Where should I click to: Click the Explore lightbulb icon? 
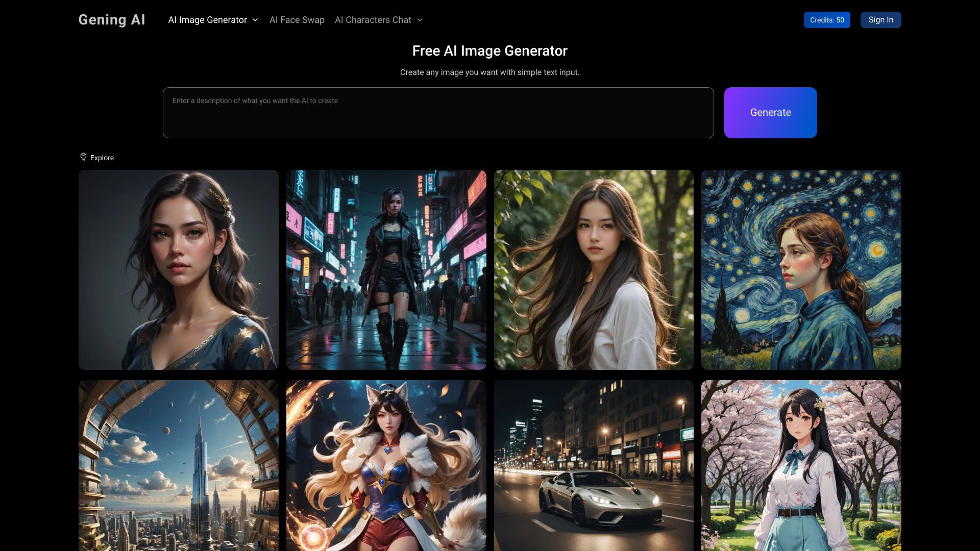click(x=83, y=157)
